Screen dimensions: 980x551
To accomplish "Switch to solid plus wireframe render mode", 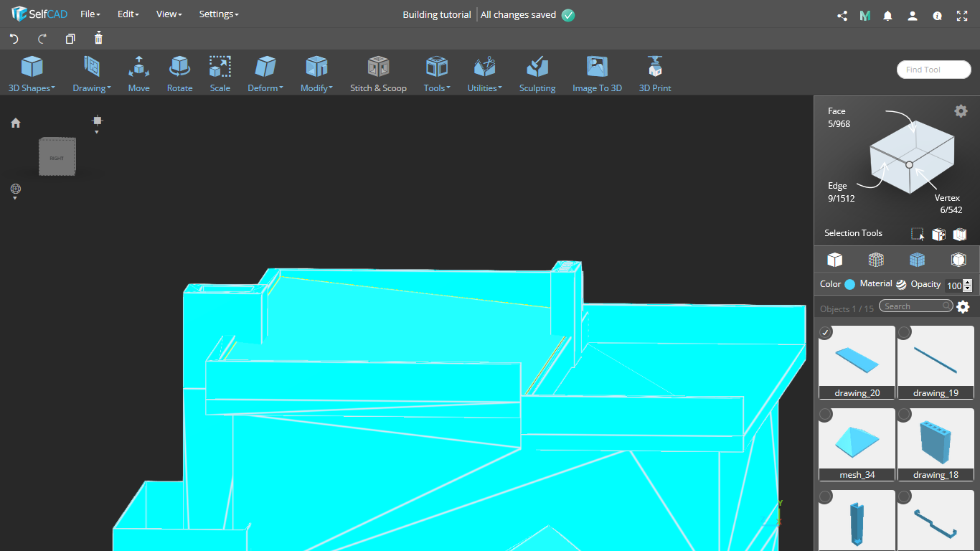I will coord(917,260).
